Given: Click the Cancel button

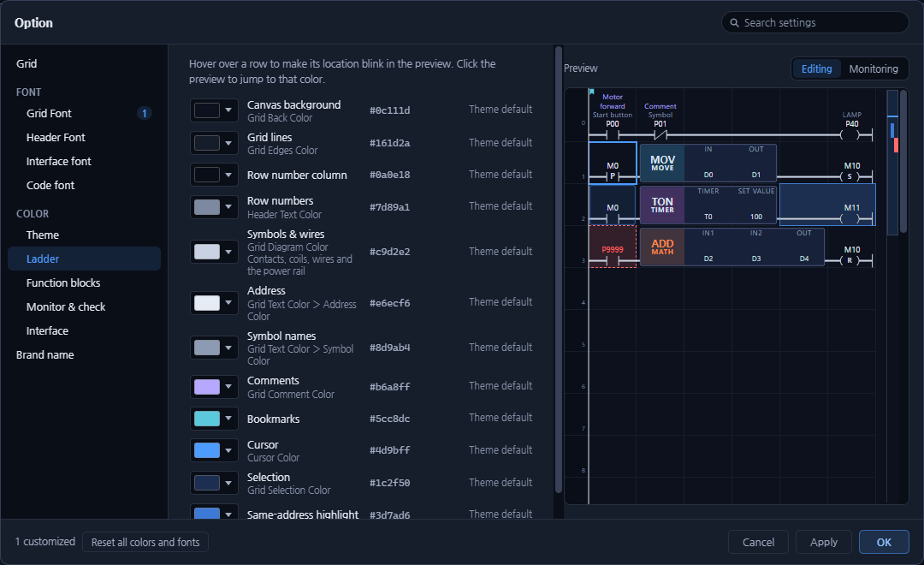Looking at the screenshot, I should click(758, 542).
